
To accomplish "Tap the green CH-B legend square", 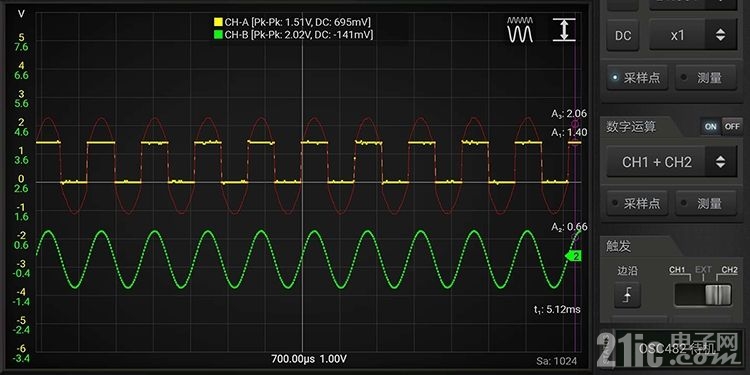I will (218, 34).
